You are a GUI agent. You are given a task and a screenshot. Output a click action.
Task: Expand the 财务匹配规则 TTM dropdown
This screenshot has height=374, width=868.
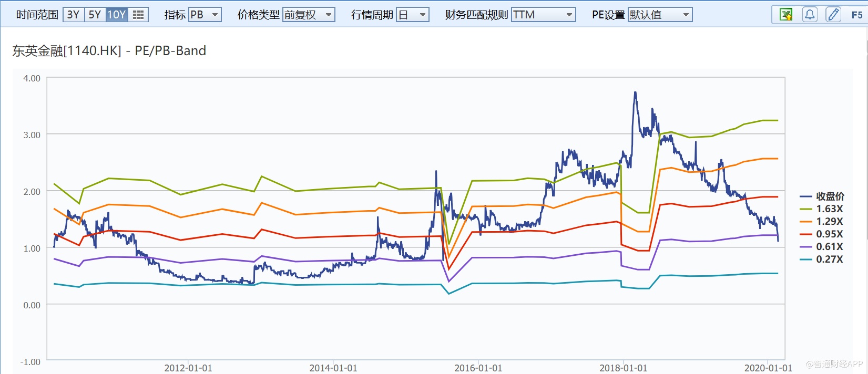pyautogui.click(x=543, y=15)
